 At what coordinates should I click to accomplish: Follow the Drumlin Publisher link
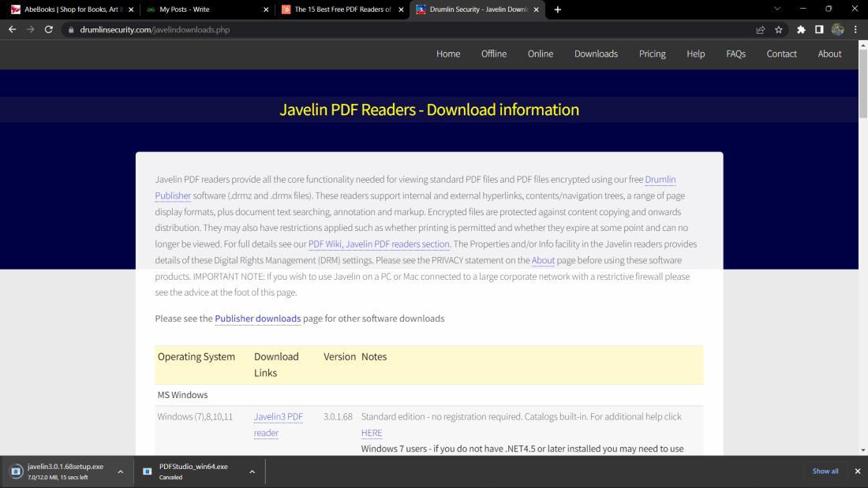[660, 179]
